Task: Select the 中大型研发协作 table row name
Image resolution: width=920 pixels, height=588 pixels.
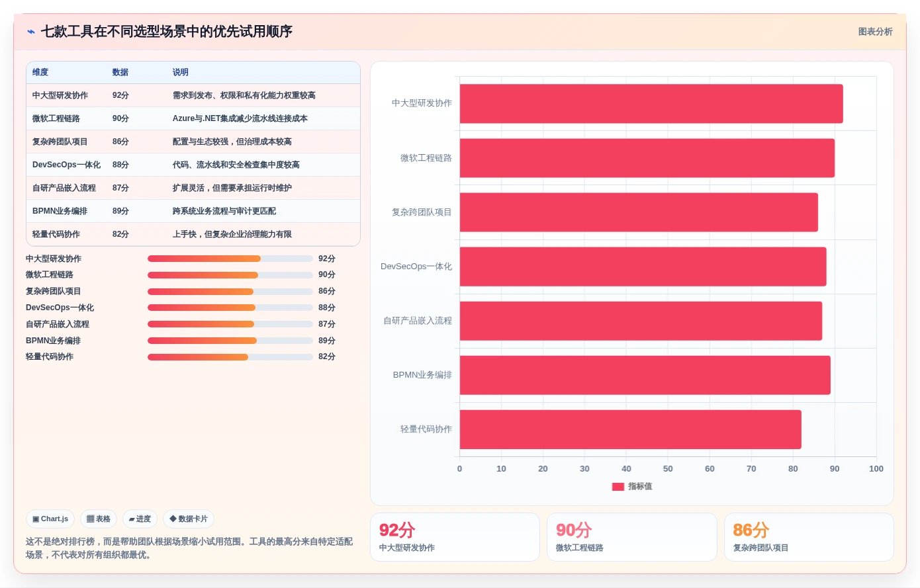Action: [x=60, y=95]
